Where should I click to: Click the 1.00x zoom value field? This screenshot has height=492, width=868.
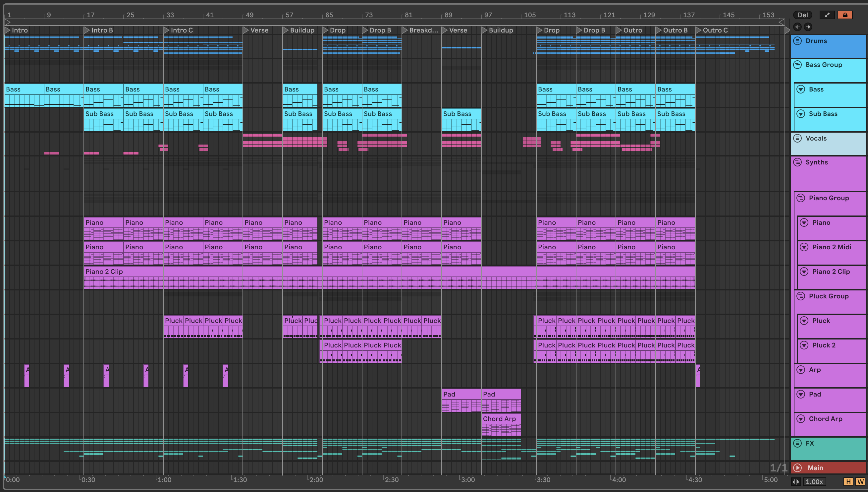pyautogui.click(x=814, y=482)
